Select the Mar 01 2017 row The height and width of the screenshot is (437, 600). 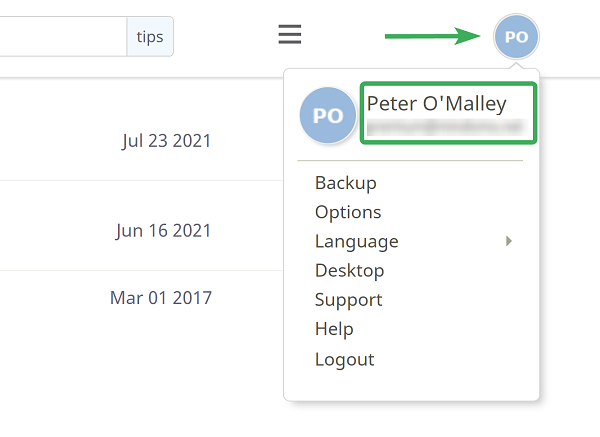point(142,298)
